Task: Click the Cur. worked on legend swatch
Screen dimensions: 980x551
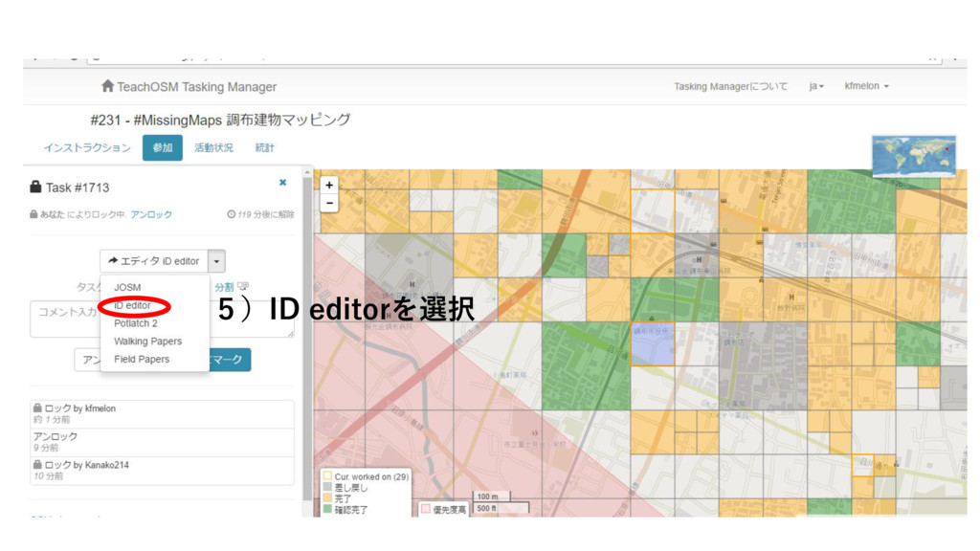Action: (327, 476)
